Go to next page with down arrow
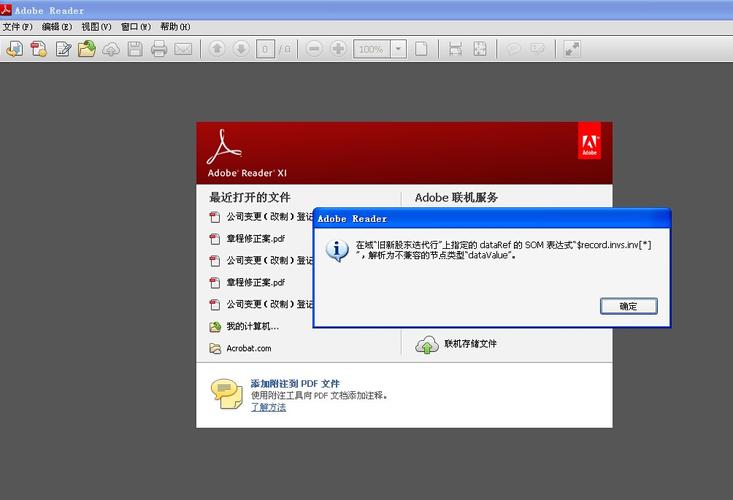 (x=241, y=49)
